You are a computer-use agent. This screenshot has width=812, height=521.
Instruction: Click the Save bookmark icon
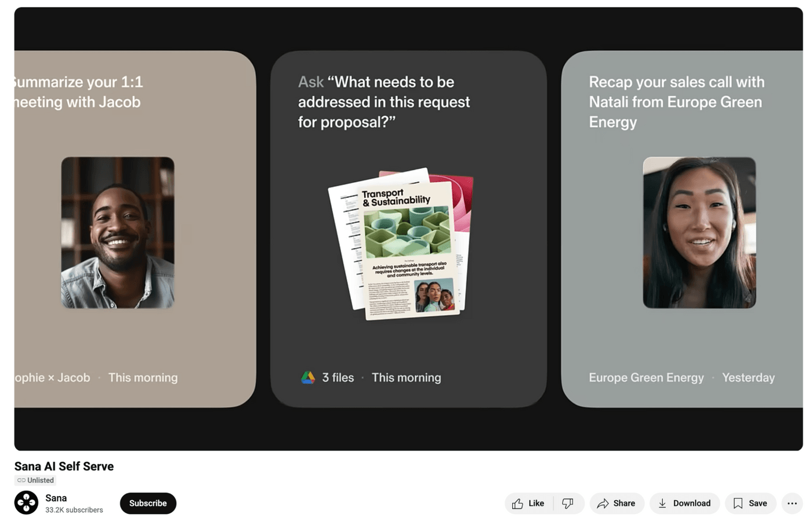click(x=738, y=504)
